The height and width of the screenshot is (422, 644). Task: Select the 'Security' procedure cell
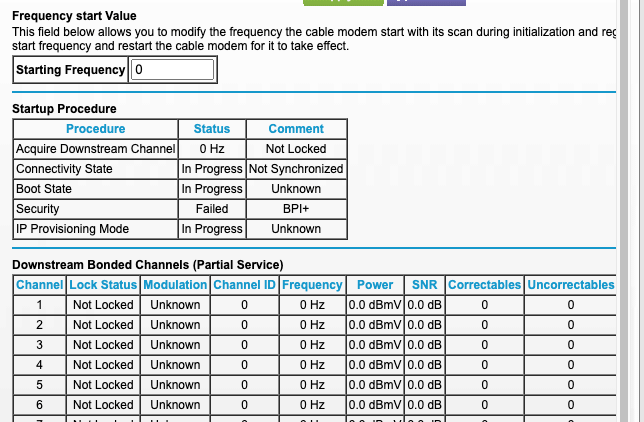(96, 209)
